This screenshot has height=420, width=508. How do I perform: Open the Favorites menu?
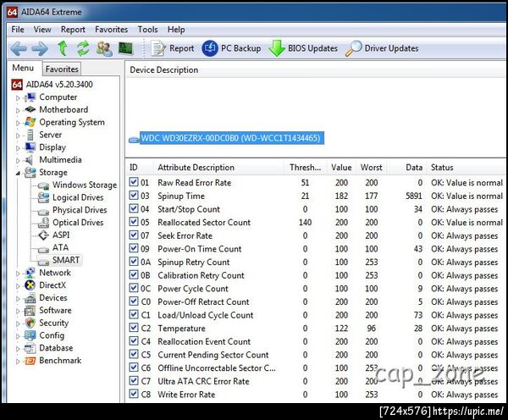pyautogui.click(x=111, y=30)
